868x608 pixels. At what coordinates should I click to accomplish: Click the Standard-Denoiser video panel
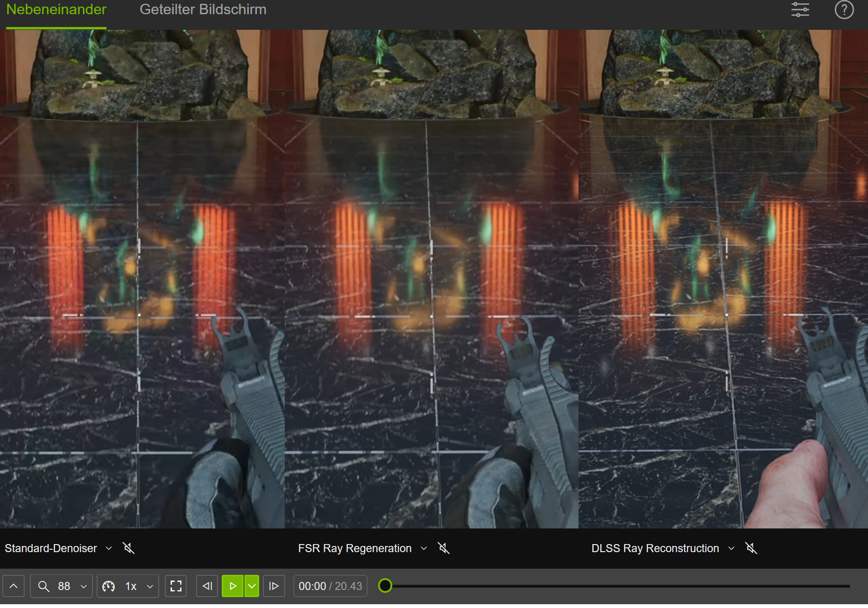coord(142,279)
